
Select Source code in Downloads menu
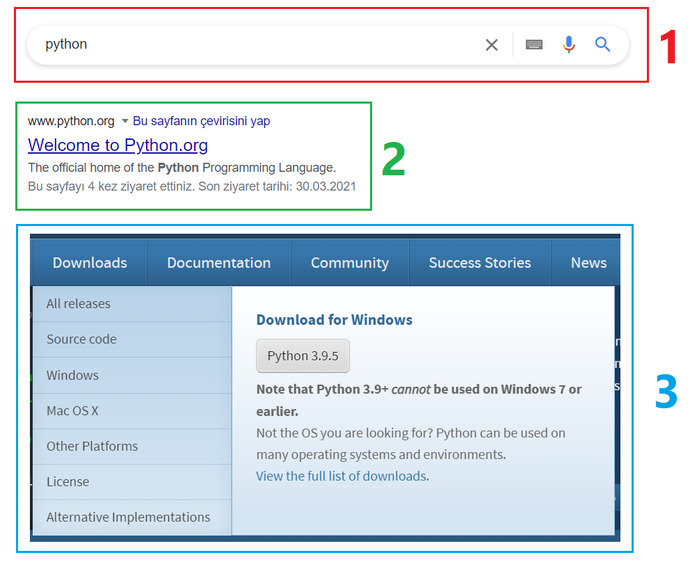82,339
